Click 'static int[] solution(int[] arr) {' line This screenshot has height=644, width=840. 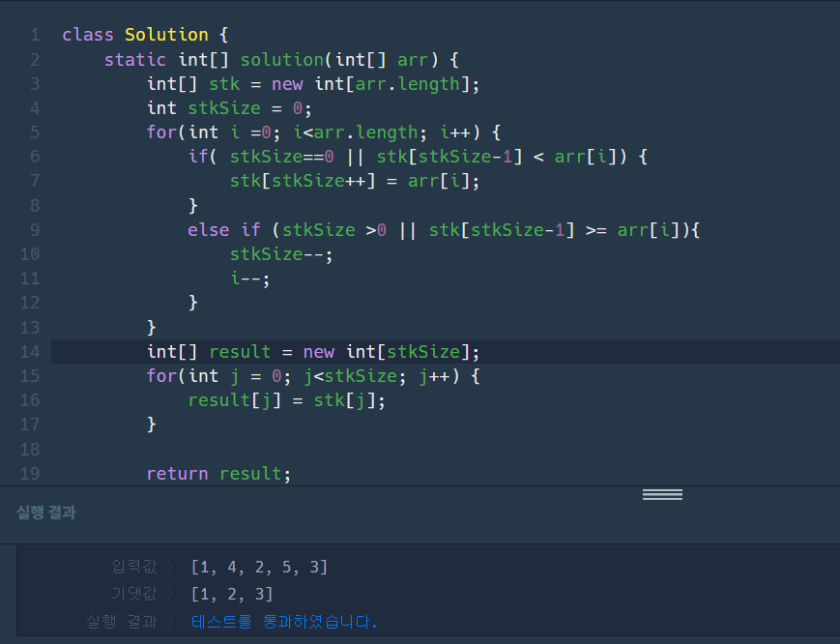tap(281, 60)
